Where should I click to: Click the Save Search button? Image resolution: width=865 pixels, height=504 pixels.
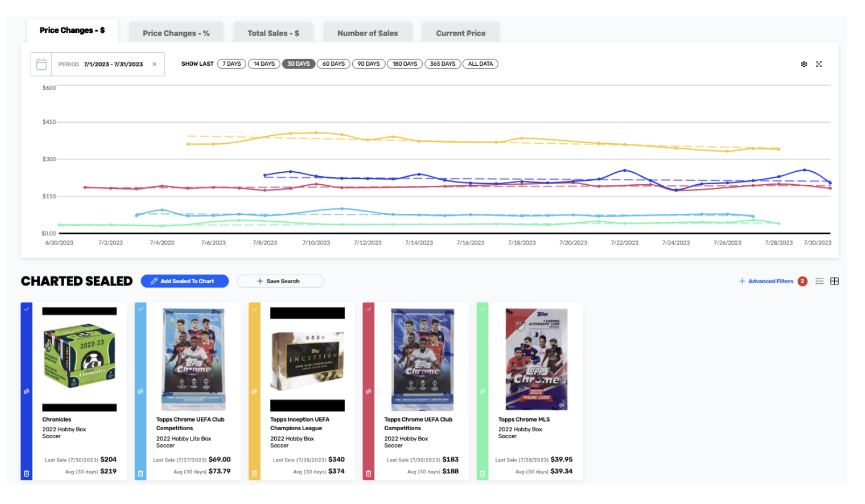pyautogui.click(x=281, y=281)
